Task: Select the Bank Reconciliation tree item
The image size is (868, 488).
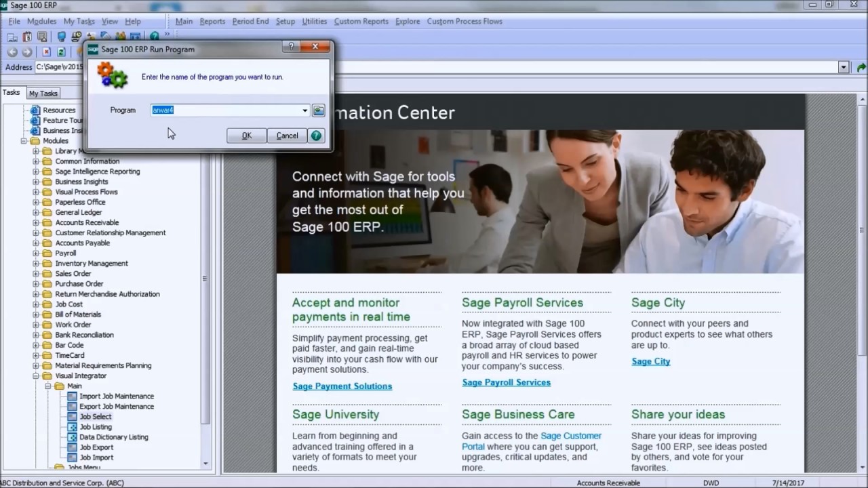Action: coord(85,335)
